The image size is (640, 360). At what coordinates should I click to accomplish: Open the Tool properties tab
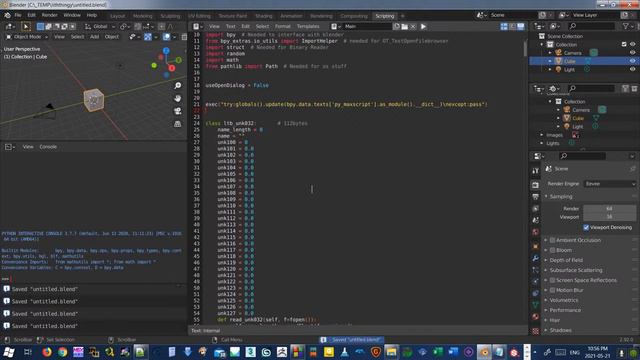coord(536,171)
